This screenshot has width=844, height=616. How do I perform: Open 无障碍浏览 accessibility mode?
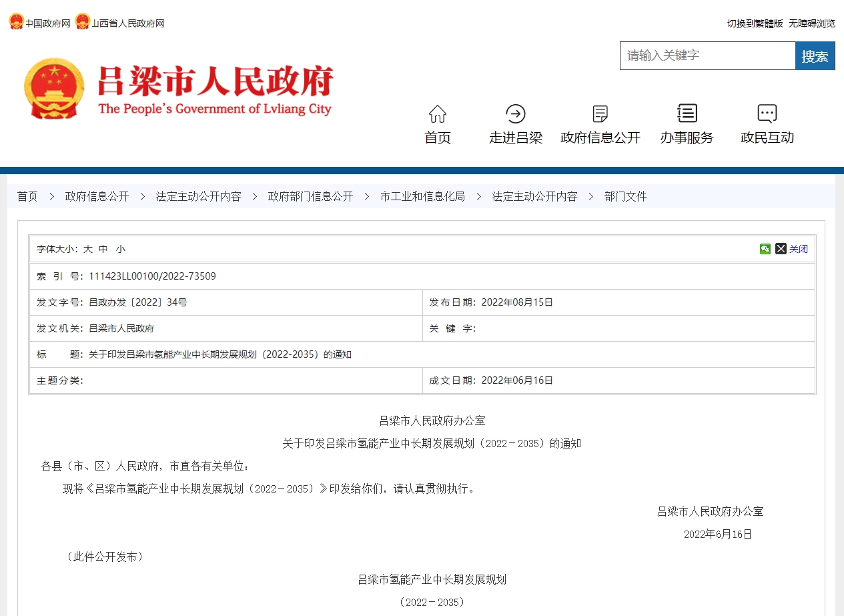click(812, 23)
